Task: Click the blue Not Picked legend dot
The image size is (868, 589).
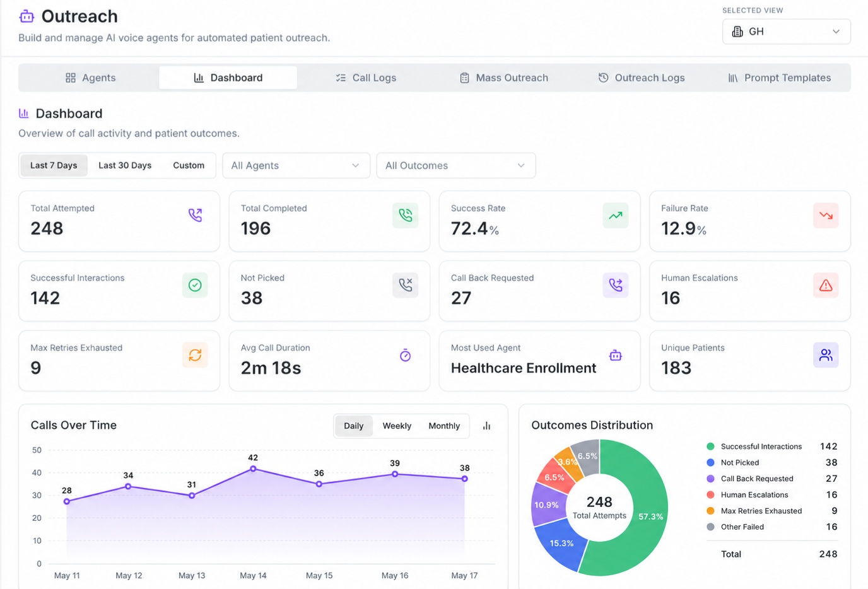Action: [710, 463]
